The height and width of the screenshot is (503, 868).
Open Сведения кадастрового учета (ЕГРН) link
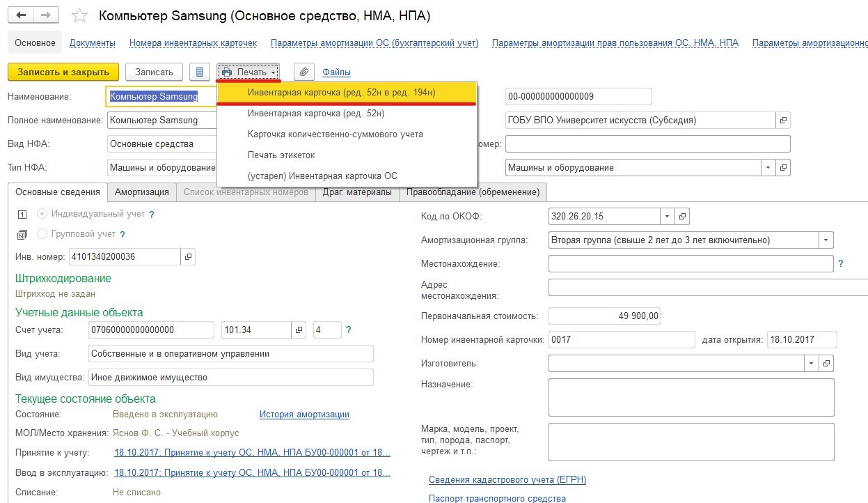[x=507, y=480]
